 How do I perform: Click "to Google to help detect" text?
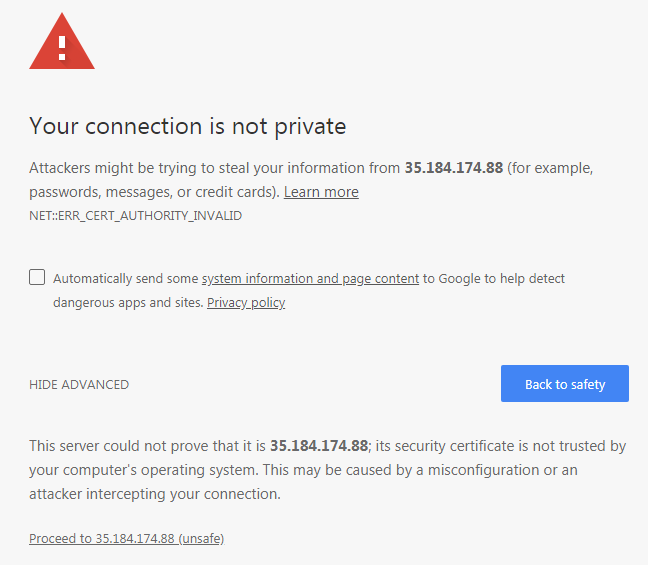(x=494, y=279)
